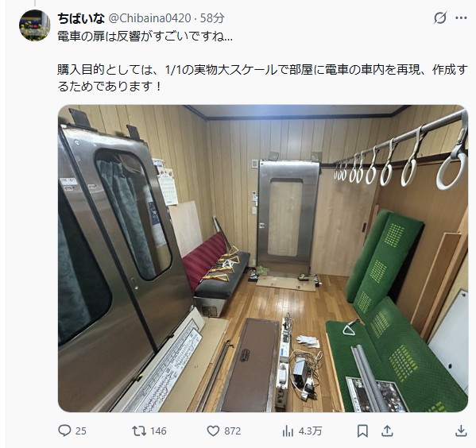The width and height of the screenshot is (476, 448).
Task: Open view analytics bar chart icon
Action: [288, 431]
